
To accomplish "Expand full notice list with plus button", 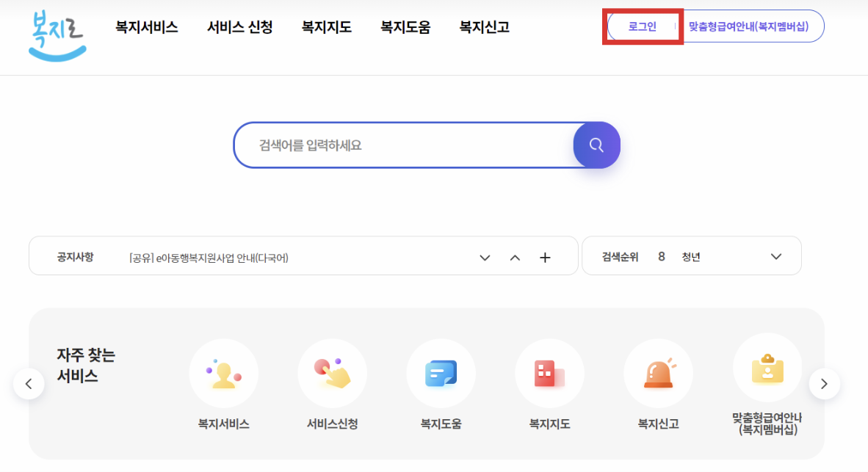I will [x=544, y=257].
